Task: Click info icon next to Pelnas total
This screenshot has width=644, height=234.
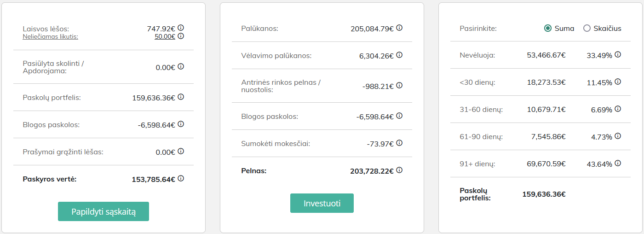Action: coord(399,170)
